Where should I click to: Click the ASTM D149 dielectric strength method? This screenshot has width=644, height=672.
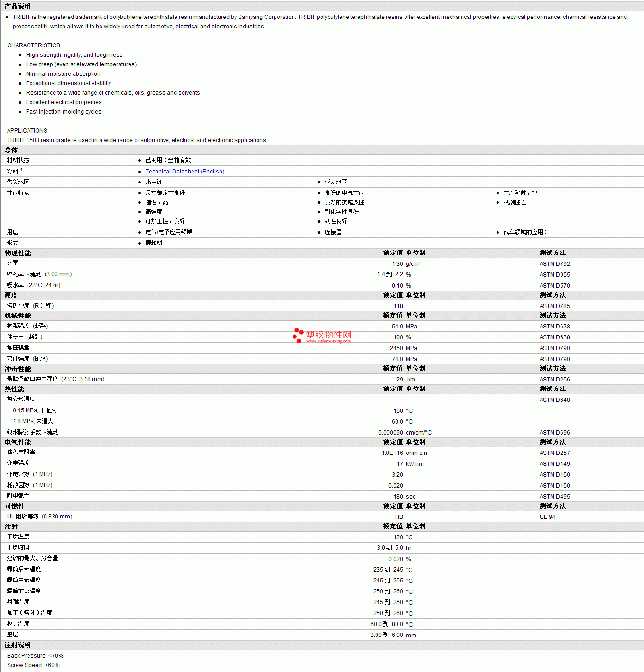(x=554, y=464)
